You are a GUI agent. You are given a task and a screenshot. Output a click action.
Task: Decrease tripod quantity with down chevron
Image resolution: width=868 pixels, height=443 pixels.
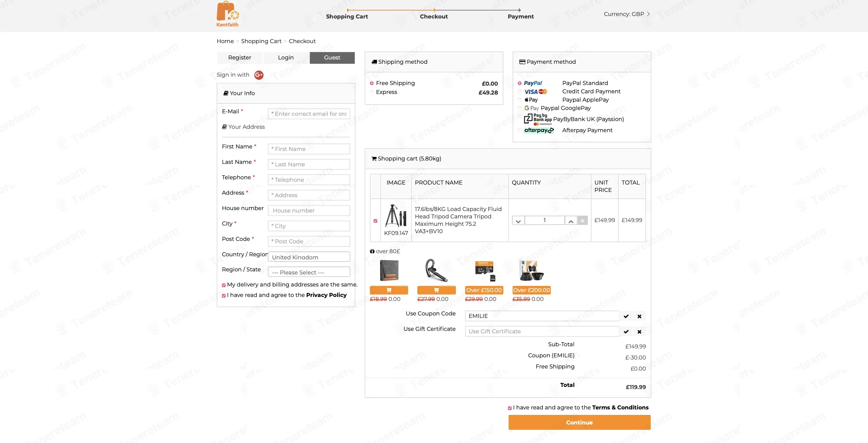click(518, 221)
